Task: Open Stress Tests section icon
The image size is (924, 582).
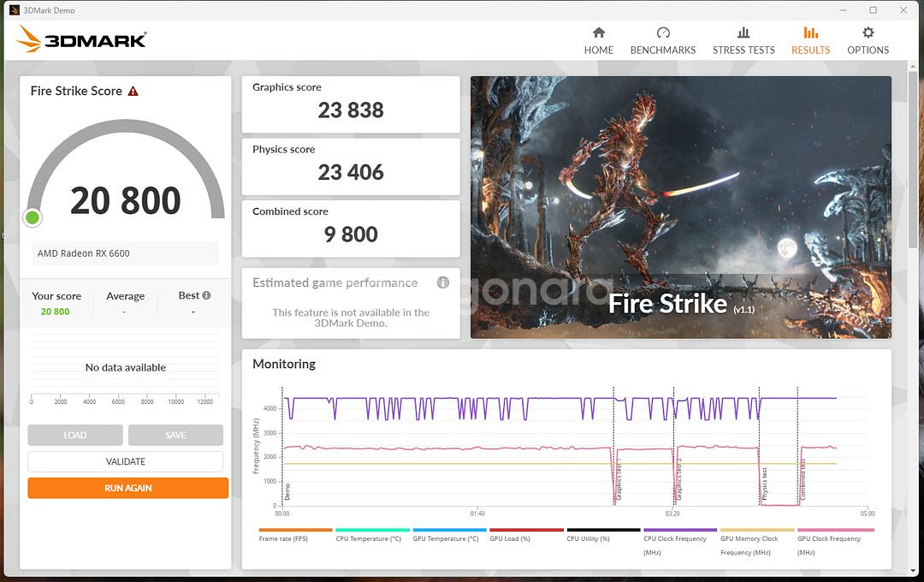Action: click(743, 33)
